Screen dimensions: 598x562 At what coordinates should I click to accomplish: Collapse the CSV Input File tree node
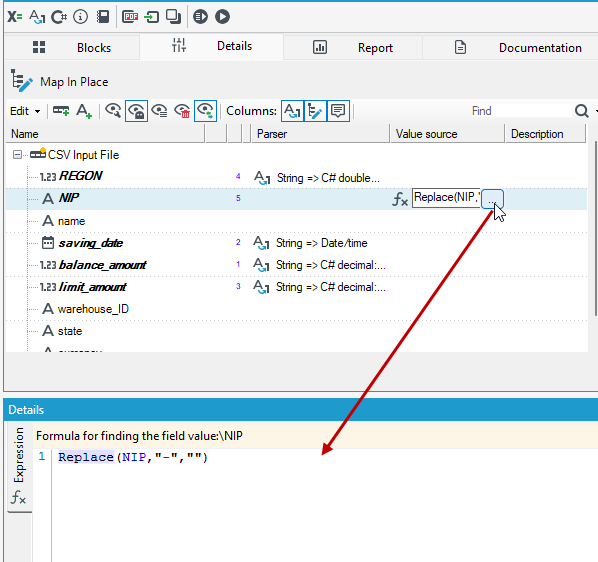(x=17, y=155)
